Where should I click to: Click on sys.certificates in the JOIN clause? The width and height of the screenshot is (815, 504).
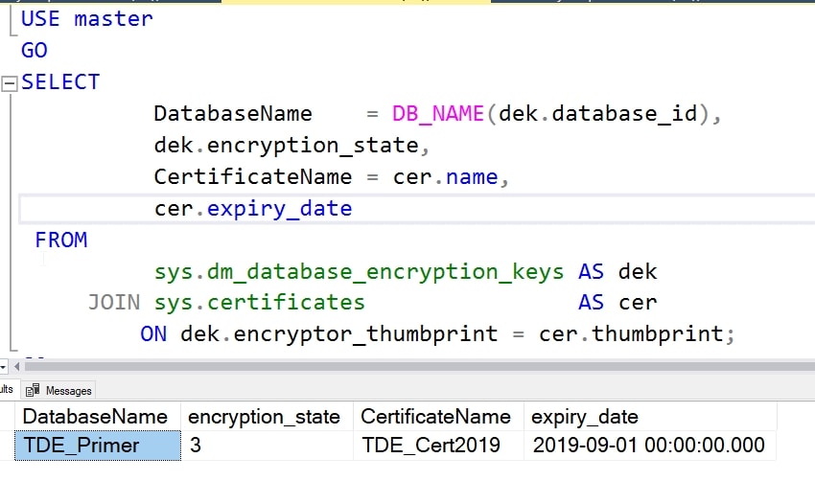click(x=259, y=303)
